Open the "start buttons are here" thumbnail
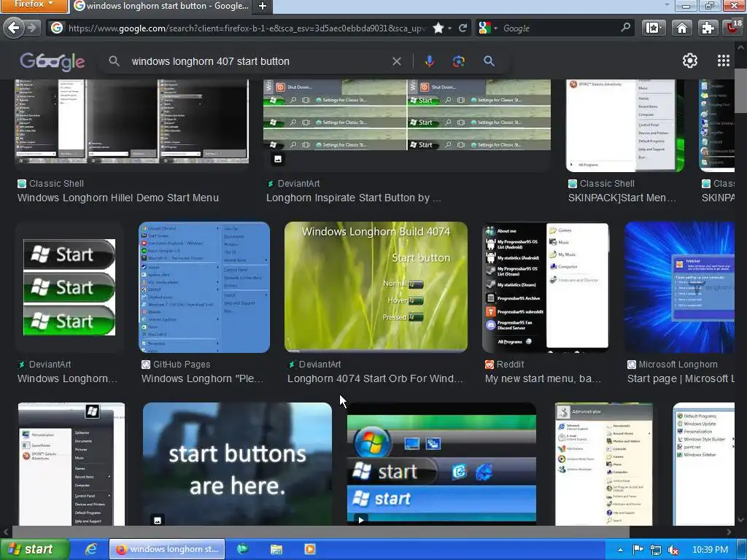The width and height of the screenshot is (747, 560). click(x=237, y=464)
